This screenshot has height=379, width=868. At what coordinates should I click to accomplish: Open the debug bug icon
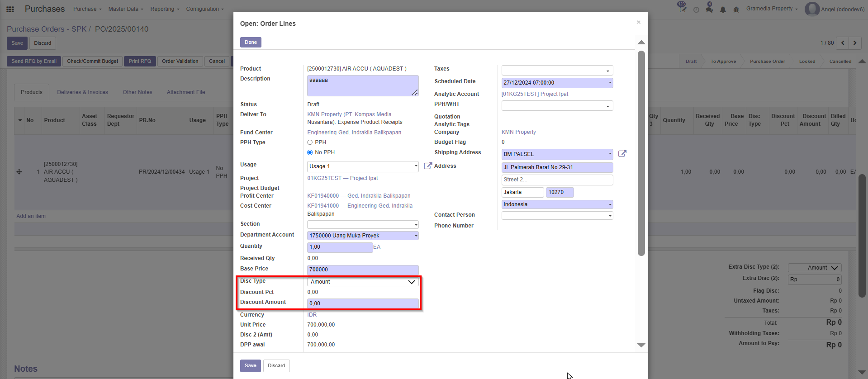point(736,9)
